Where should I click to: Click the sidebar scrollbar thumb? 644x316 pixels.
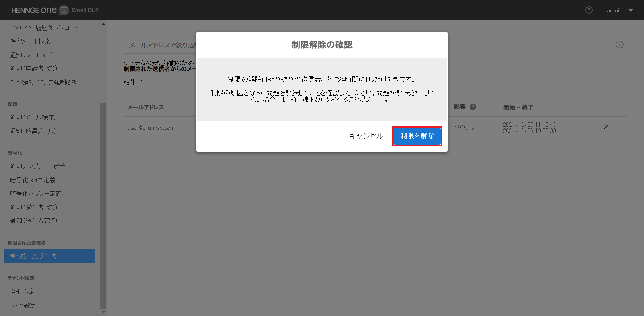click(x=103, y=206)
